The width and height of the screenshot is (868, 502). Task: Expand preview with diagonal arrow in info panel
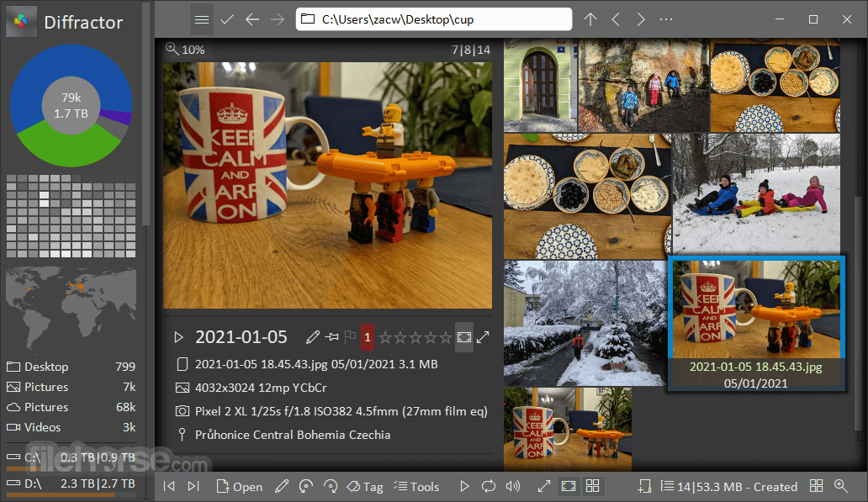484,336
